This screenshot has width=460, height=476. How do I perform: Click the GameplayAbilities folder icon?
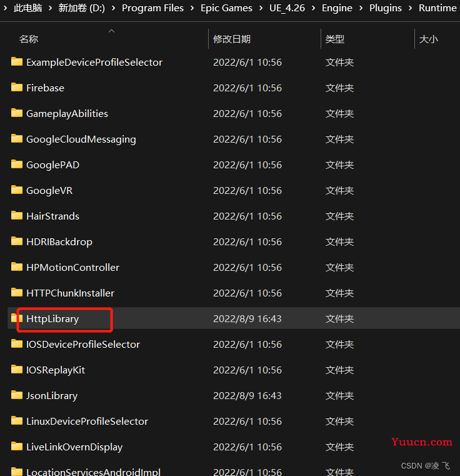click(17, 113)
